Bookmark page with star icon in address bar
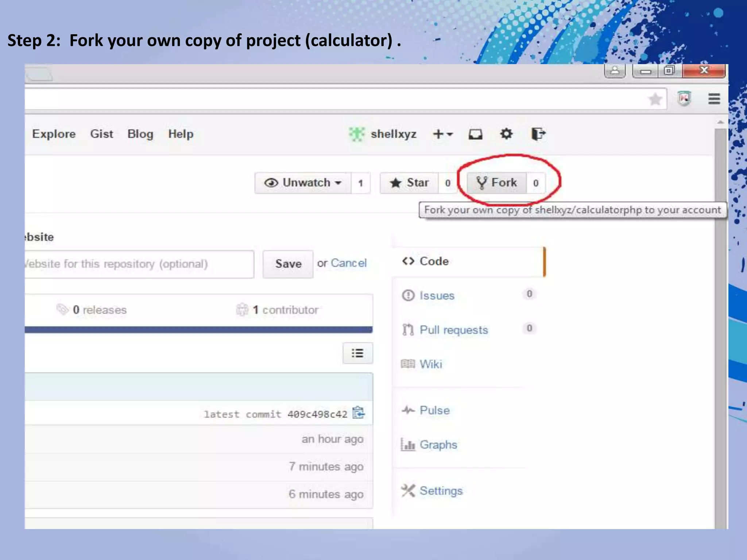 pyautogui.click(x=655, y=99)
